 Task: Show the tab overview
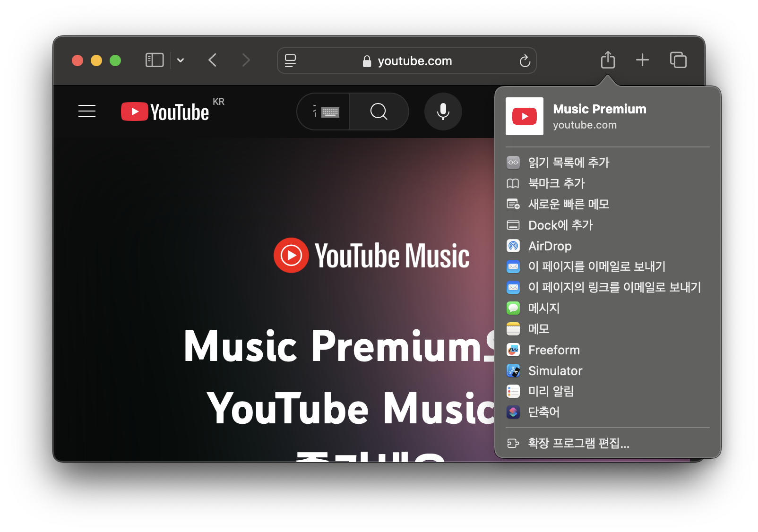point(678,60)
